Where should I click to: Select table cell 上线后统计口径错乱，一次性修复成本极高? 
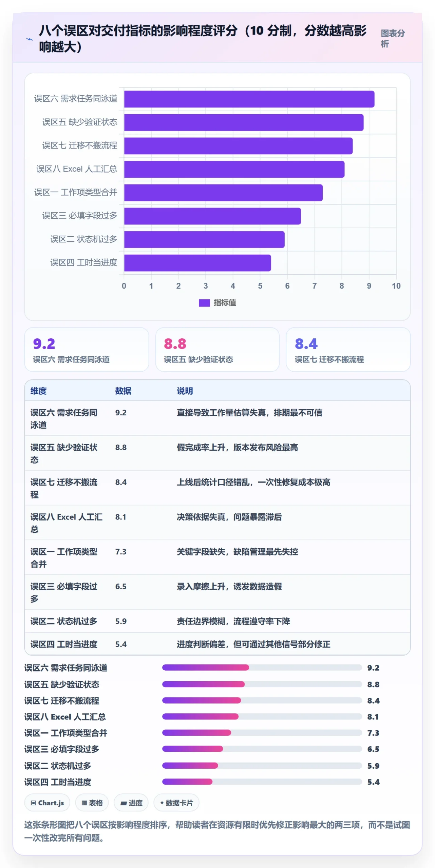(253, 482)
